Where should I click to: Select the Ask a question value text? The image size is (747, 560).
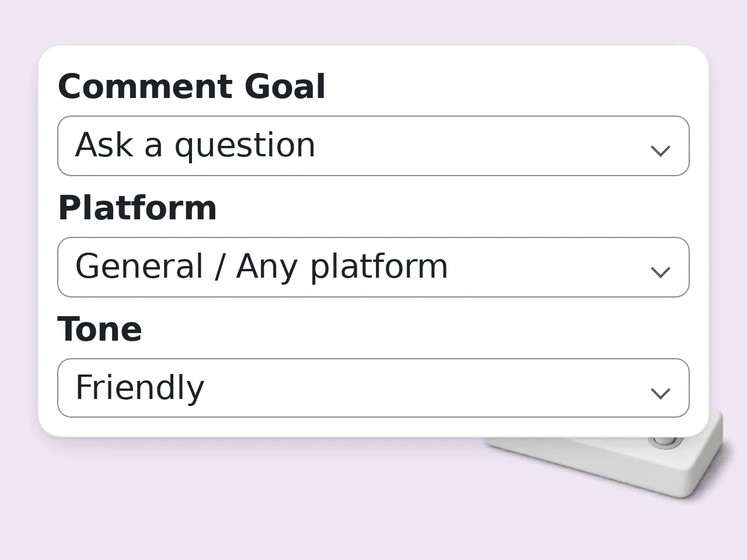point(196,145)
